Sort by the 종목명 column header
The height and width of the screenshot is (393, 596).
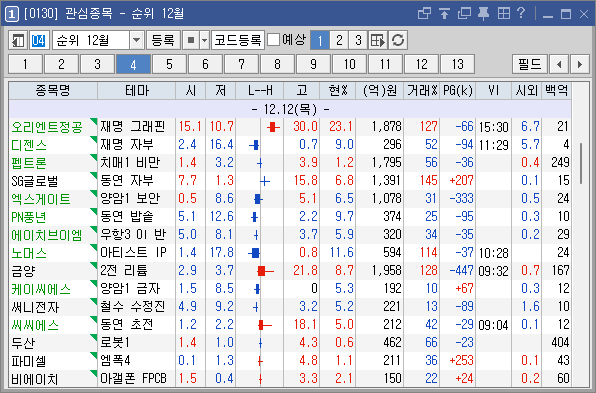[53, 90]
